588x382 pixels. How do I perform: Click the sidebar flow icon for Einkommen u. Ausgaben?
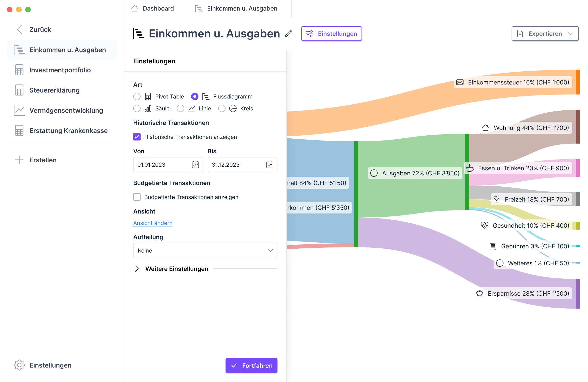pos(19,50)
